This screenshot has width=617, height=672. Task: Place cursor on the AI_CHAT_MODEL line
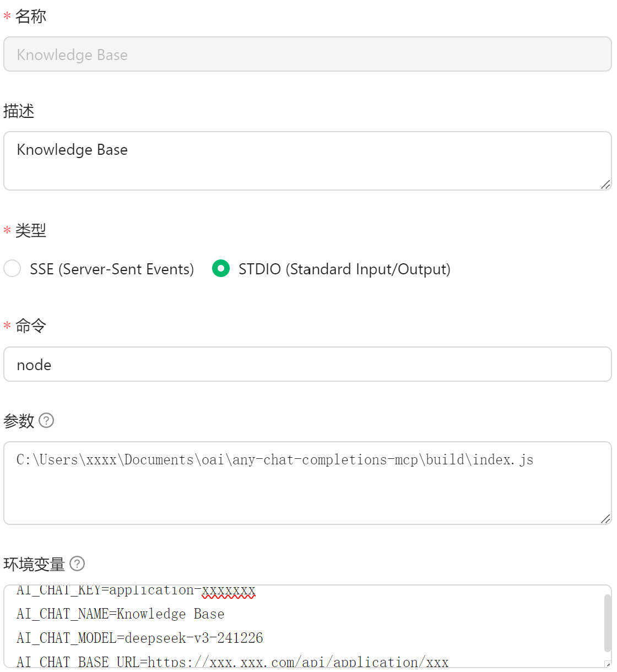pyautogui.click(x=140, y=638)
